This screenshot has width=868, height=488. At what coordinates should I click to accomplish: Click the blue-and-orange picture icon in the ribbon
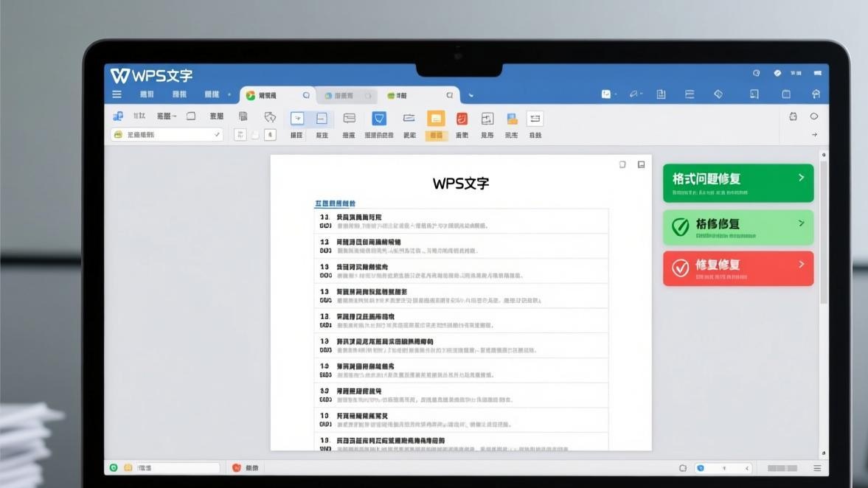pos(512,119)
